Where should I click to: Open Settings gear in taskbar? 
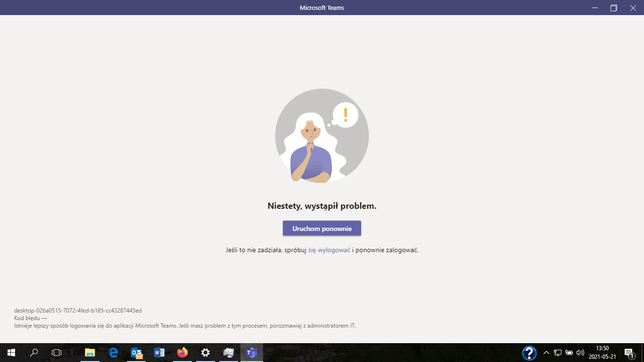click(x=206, y=353)
